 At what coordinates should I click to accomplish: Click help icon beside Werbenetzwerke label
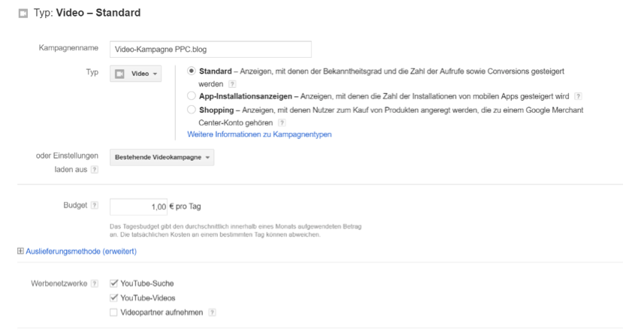pyautogui.click(x=95, y=283)
